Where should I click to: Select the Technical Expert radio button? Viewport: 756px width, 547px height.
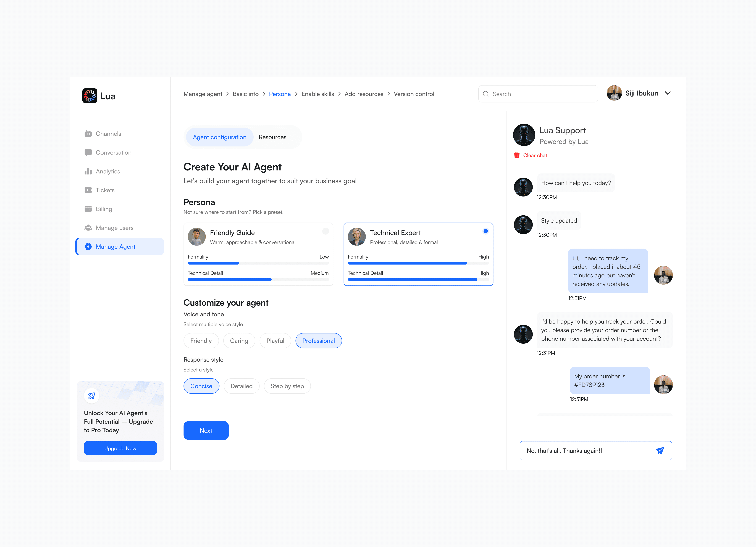(485, 231)
